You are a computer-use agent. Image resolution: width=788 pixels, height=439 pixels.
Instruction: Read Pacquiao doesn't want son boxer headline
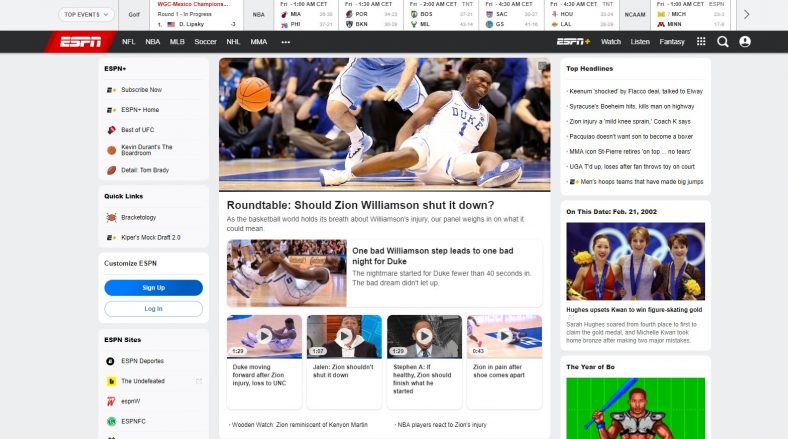pyautogui.click(x=631, y=137)
